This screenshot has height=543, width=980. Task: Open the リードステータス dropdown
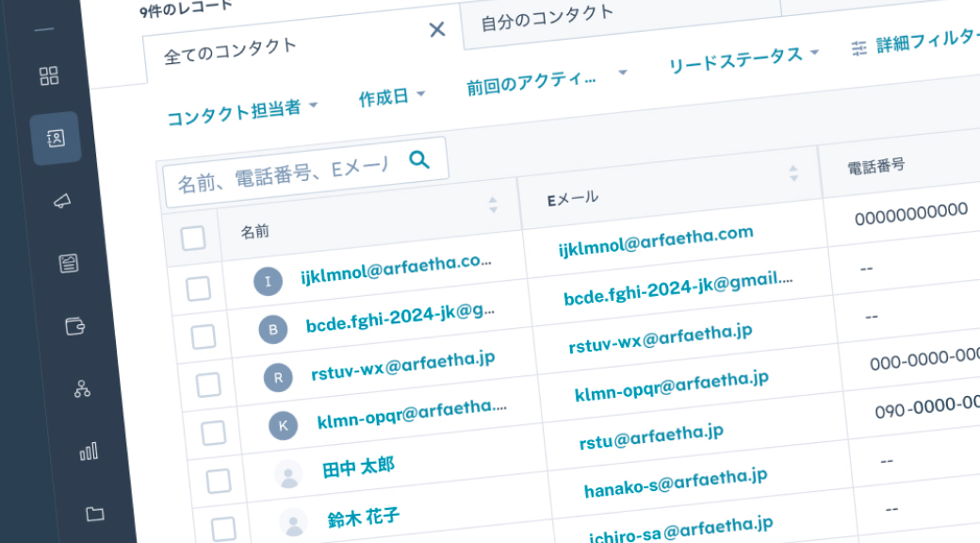click(x=738, y=57)
